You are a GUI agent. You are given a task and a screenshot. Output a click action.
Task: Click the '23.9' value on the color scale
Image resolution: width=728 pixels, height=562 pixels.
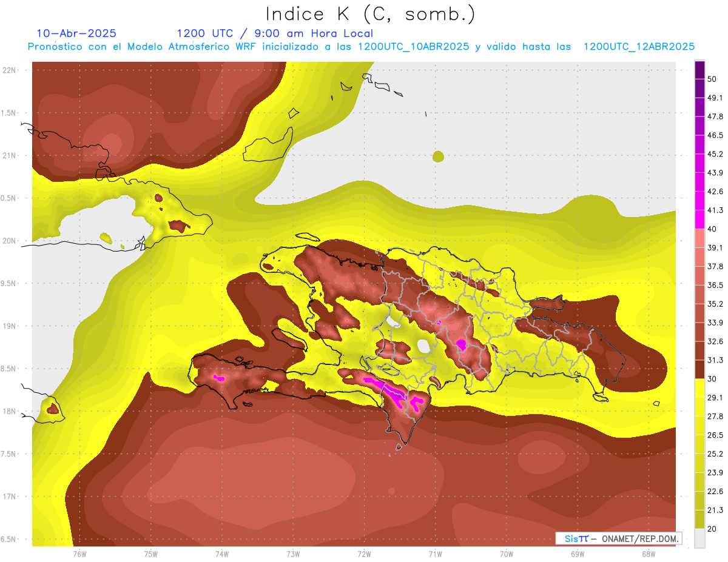click(715, 472)
